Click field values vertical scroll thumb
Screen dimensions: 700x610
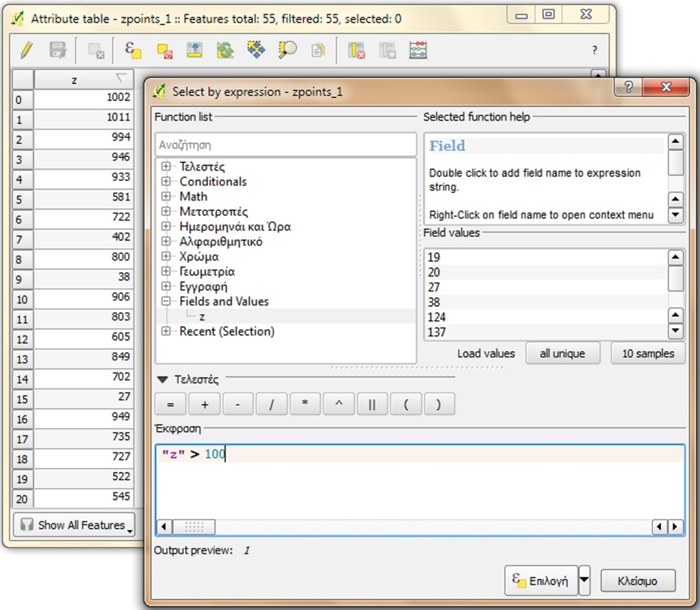click(x=676, y=279)
